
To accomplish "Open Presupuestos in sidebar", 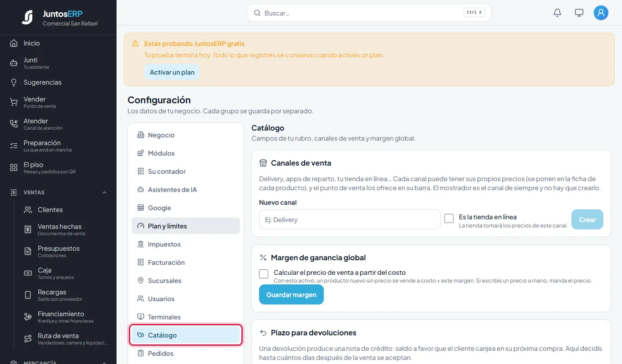I will [x=66, y=251].
